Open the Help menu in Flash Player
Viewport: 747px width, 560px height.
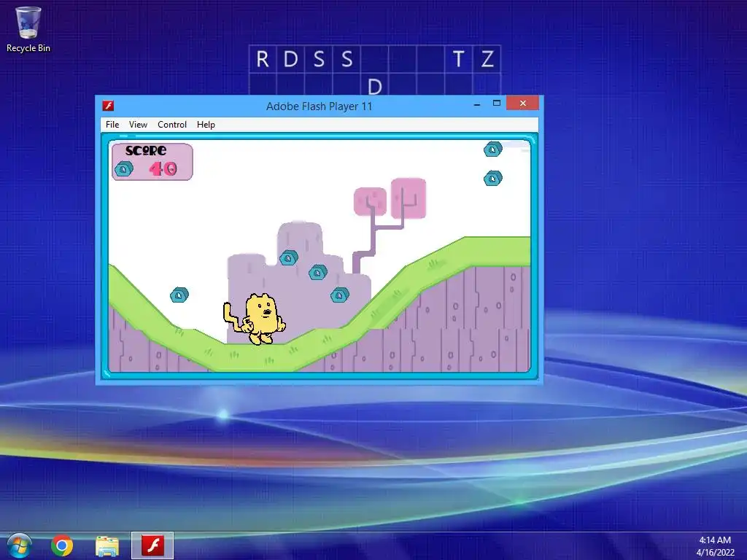click(206, 124)
